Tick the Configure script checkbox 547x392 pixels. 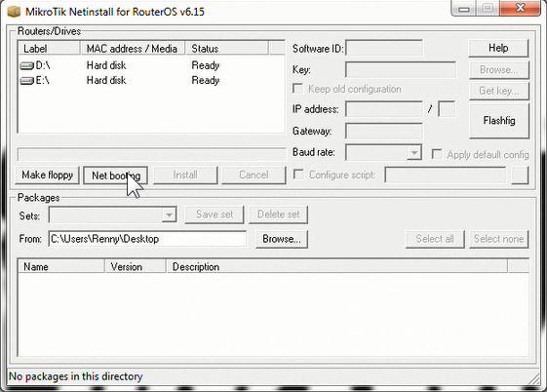pos(298,175)
